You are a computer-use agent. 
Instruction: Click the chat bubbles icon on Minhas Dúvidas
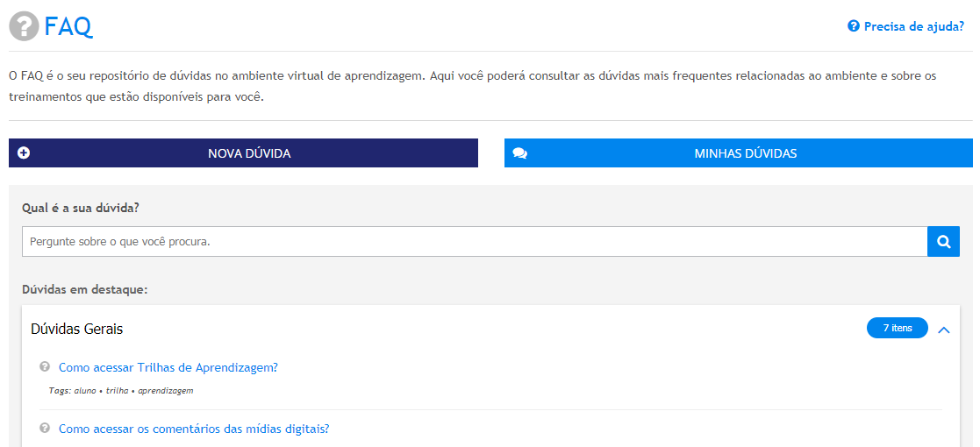tap(519, 153)
